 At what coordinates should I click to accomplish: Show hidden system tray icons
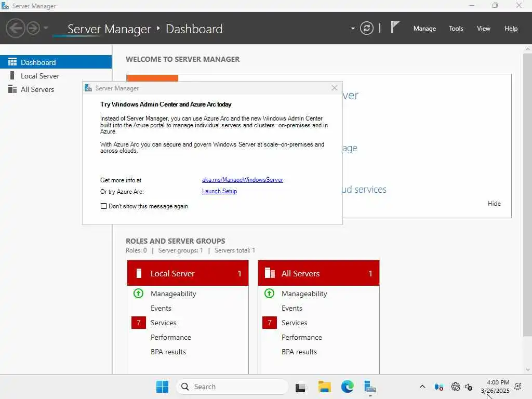(422, 387)
